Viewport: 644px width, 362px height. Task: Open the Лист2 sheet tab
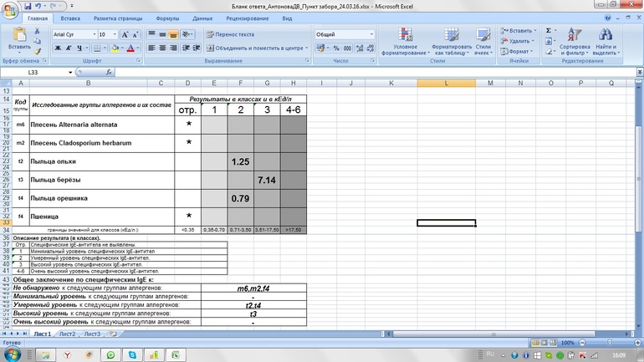[66, 334]
